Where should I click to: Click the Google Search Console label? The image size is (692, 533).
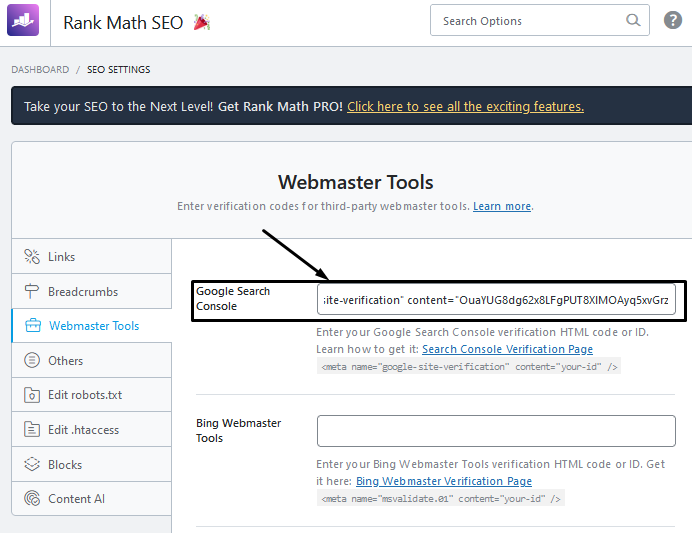233,299
